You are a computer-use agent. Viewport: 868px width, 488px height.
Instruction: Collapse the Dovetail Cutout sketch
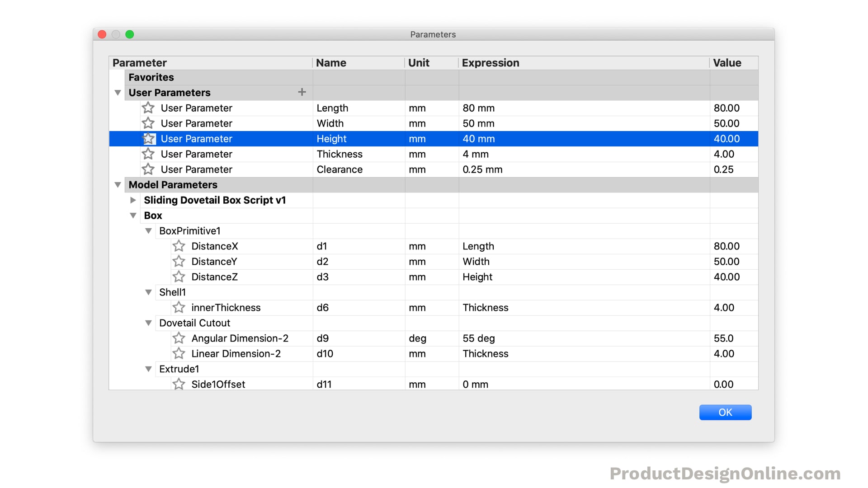148,323
